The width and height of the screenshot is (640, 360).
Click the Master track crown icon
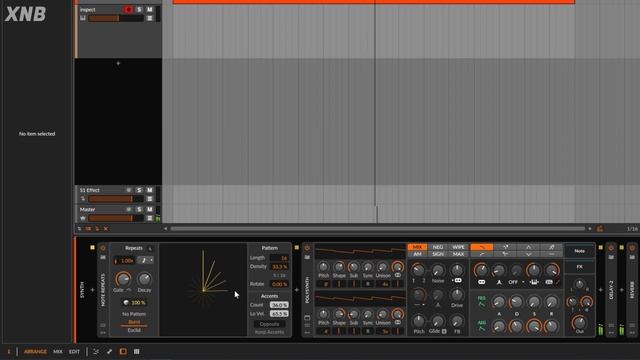83,218
